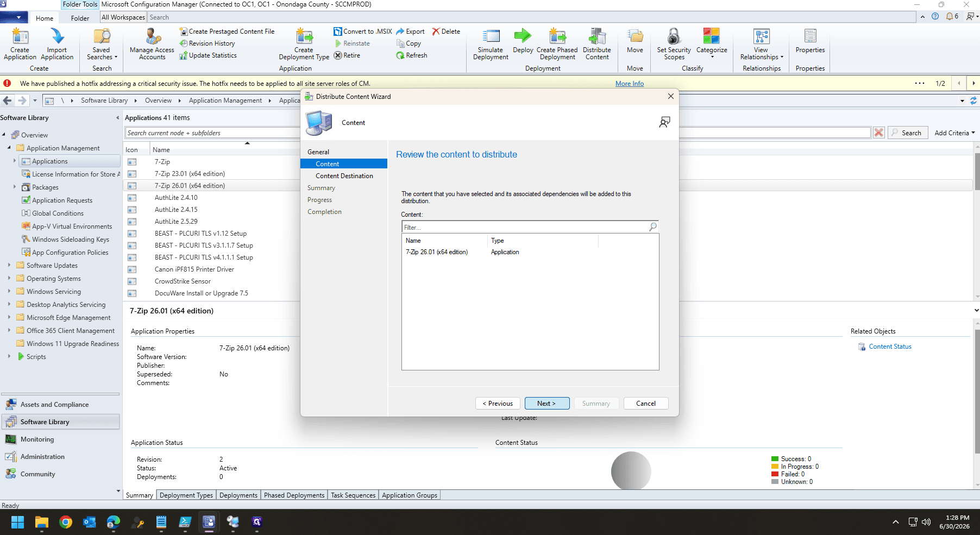Click the Previous wizard button

(x=498, y=403)
